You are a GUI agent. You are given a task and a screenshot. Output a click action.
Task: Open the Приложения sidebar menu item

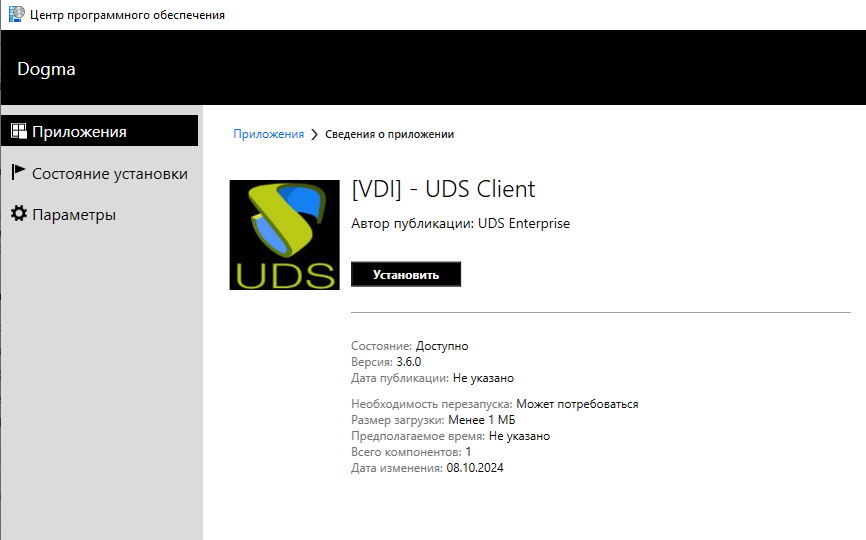coord(79,132)
